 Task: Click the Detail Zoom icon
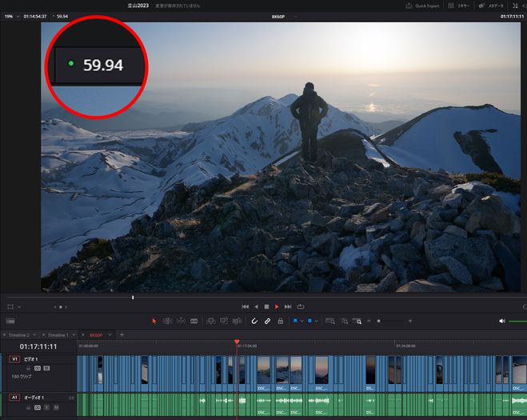pos(345,321)
